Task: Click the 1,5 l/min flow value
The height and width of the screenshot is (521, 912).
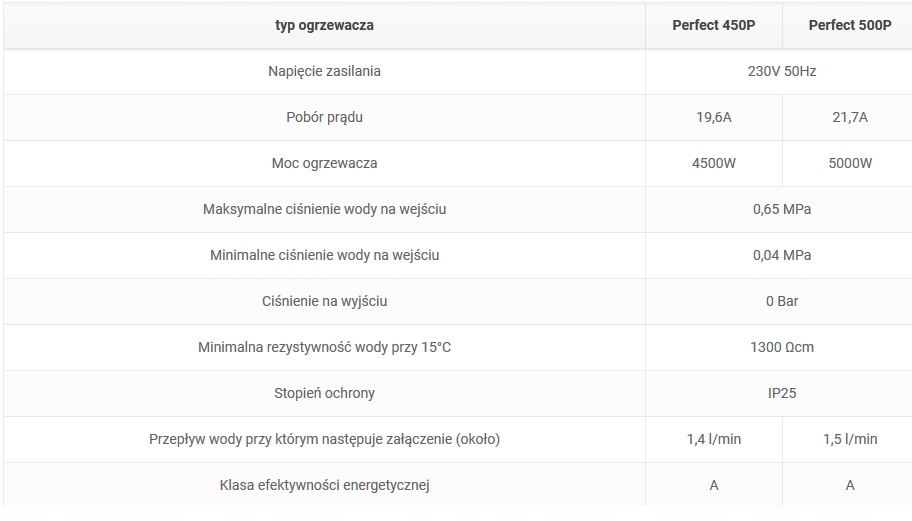Action: [x=850, y=439]
